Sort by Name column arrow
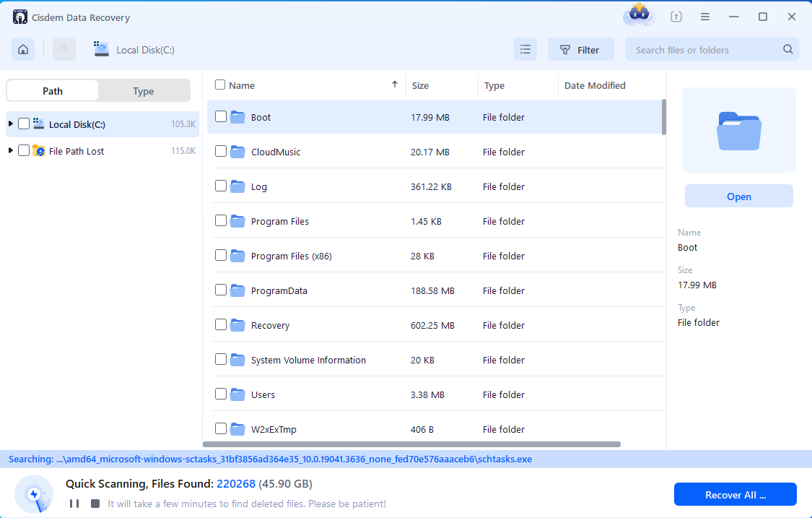The height and width of the screenshot is (518, 812). click(x=395, y=85)
